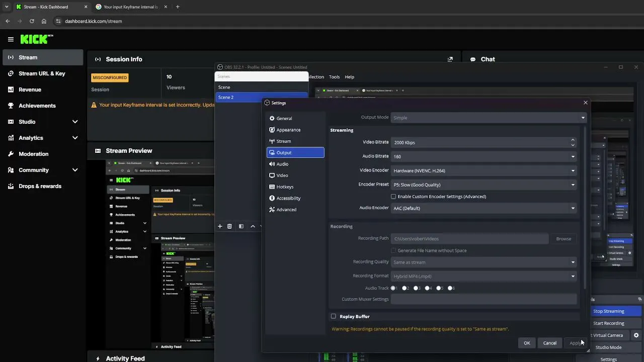Select Audio Track 1
The width and height of the screenshot is (644, 362).
click(393, 288)
